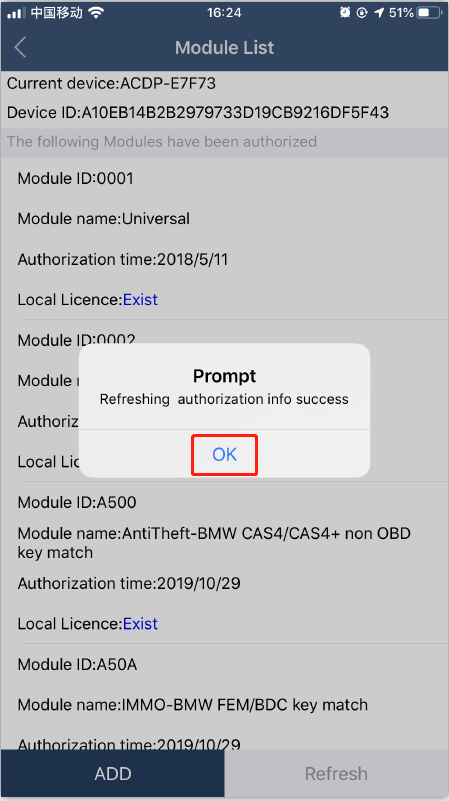Tap Exist link for Universal module
The image size is (449, 801).
pyautogui.click(x=140, y=299)
